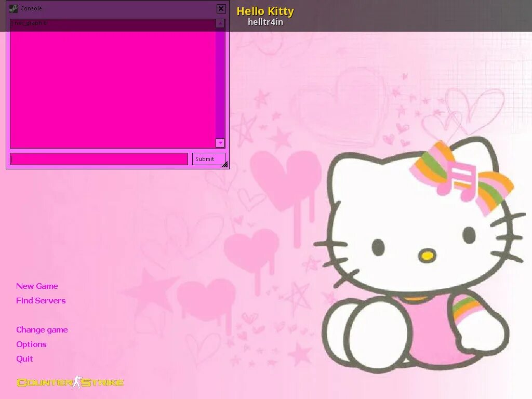Open the Options menu
This screenshot has width=532, height=399.
click(x=31, y=344)
